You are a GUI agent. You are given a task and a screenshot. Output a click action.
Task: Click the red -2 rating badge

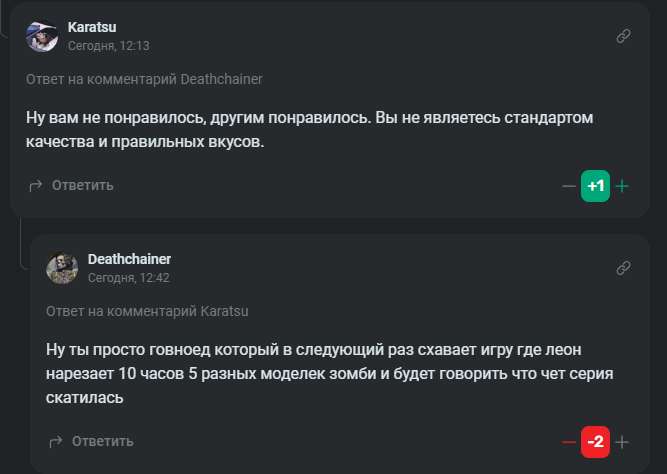pos(596,442)
